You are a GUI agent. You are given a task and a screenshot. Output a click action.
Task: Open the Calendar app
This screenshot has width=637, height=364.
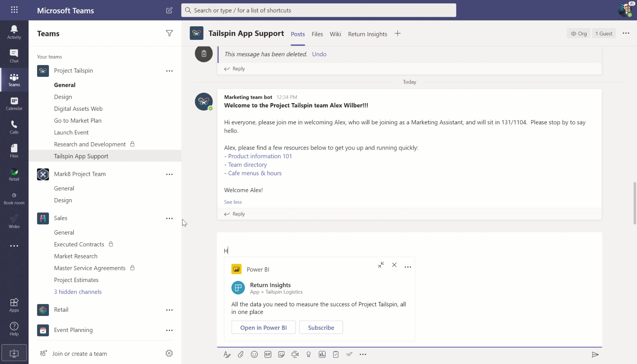[14, 103]
